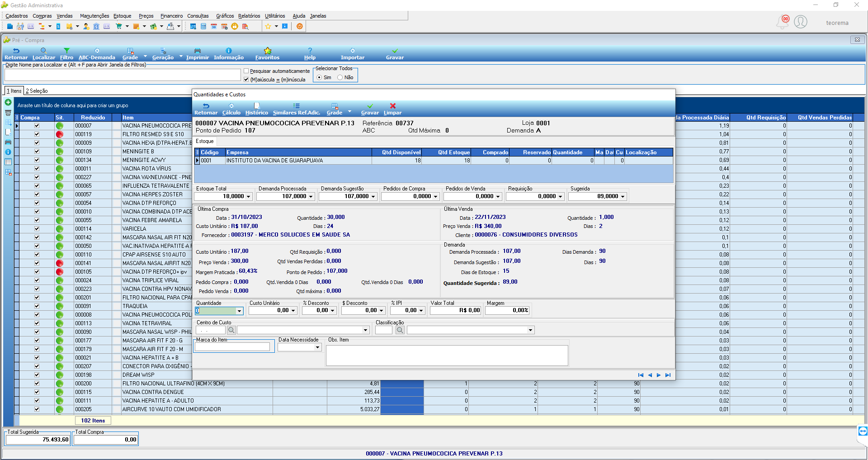Viewport: 868px width, 460px height.
Task: Click the Filtro funnel icon
Action: click(66, 51)
